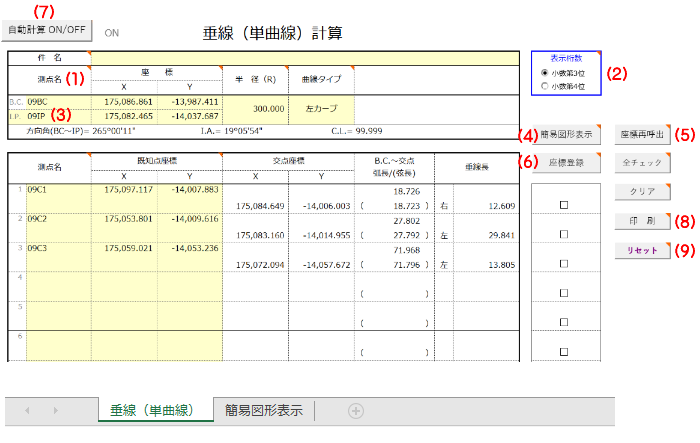The width and height of the screenshot is (700, 443).
Task: Tick the checkbox for row 09C3
Action: pos(562,263)
